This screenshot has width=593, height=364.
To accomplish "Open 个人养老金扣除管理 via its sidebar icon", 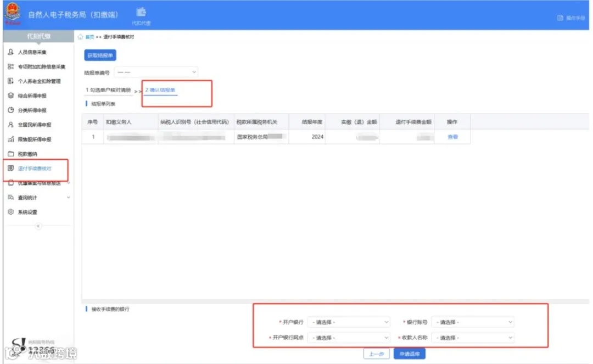I will [10, 81].
